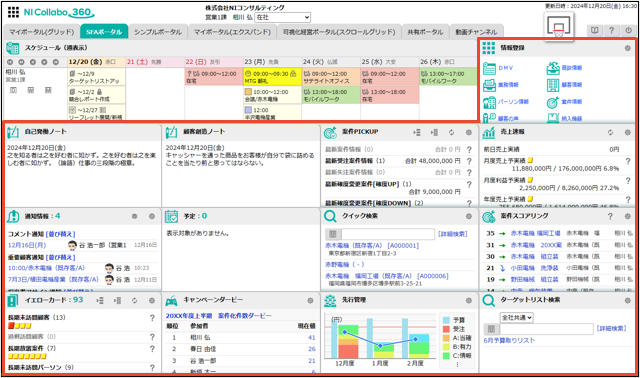Open 12月16日(月) comment notification link

(x=27, y=245)
